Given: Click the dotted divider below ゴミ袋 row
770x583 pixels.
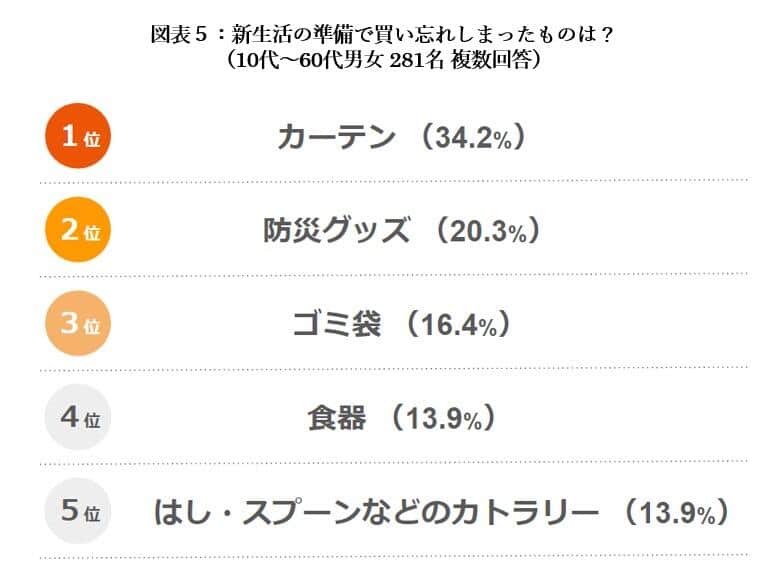Looking at the screenshot, I should coord(394,369).
